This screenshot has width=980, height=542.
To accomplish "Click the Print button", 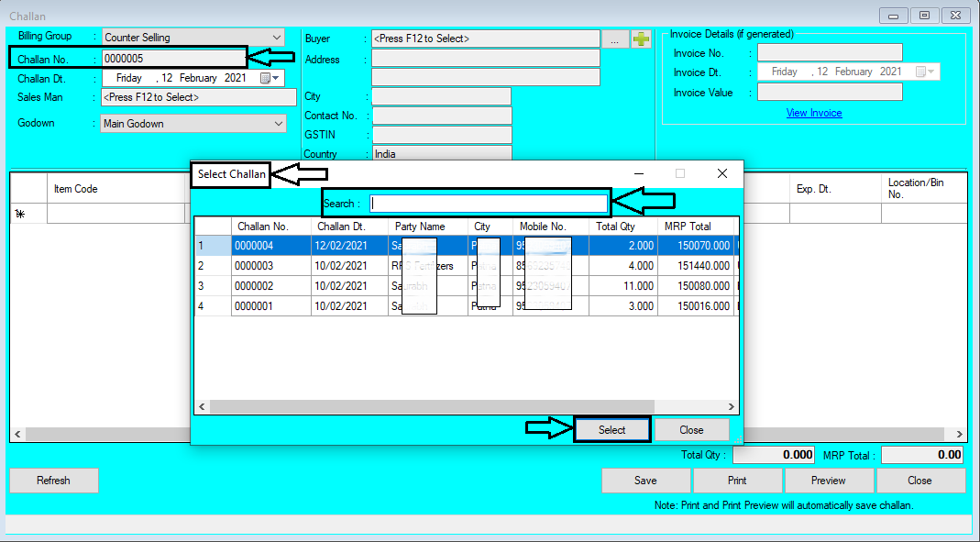I will click(737, 480).
